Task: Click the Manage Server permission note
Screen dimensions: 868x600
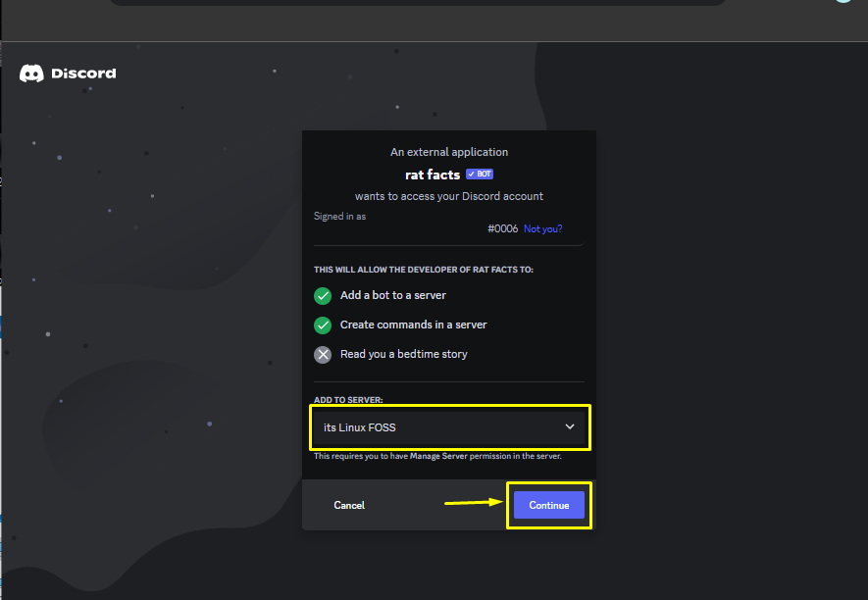Action: pyautogui.click(x=437, y=456)
